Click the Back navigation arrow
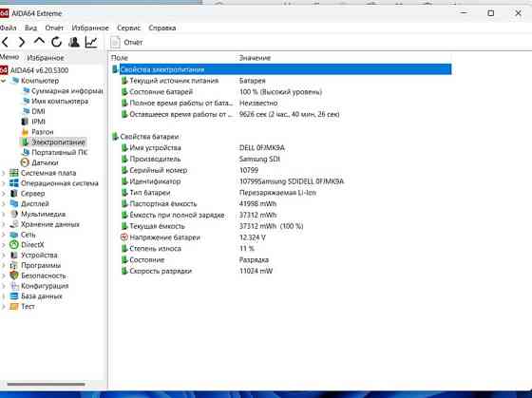The image size is (532, 398). click(x=5, y=42)
